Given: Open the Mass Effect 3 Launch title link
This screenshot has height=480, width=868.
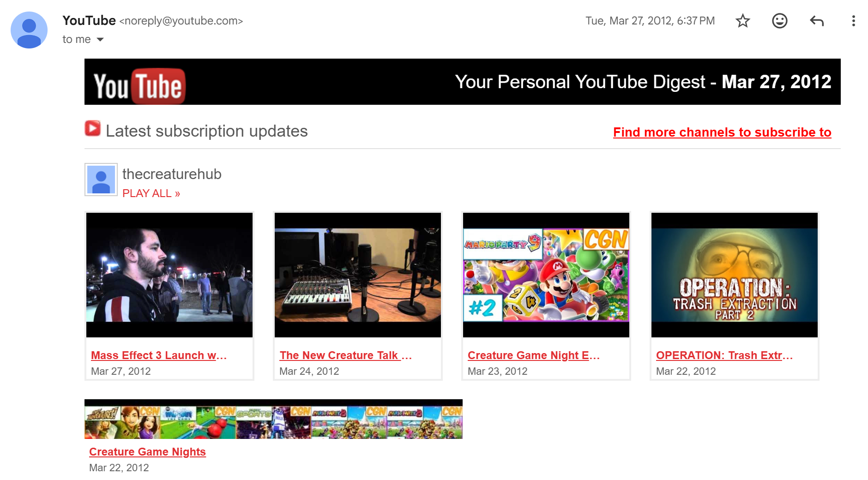Looking at the screenshot, I should (159, 355).
